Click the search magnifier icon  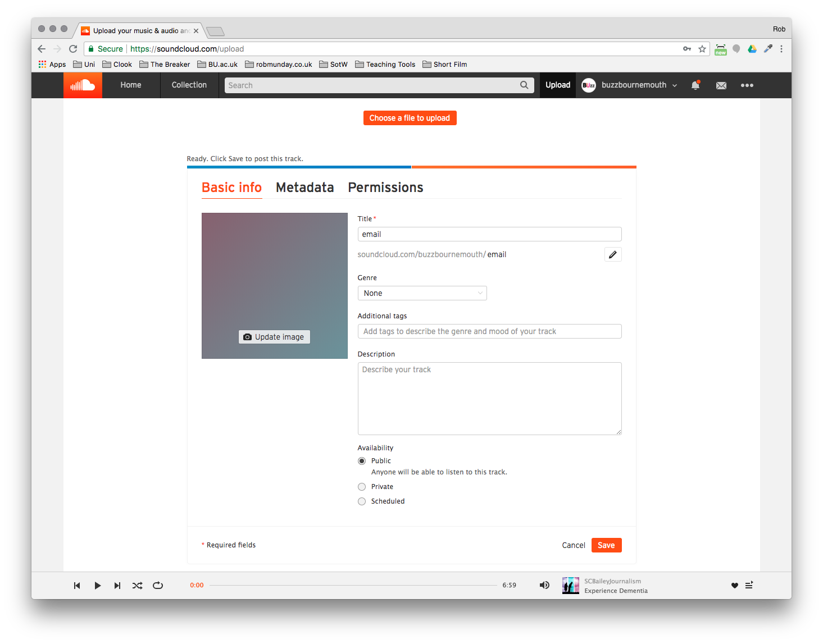[524, 85]
